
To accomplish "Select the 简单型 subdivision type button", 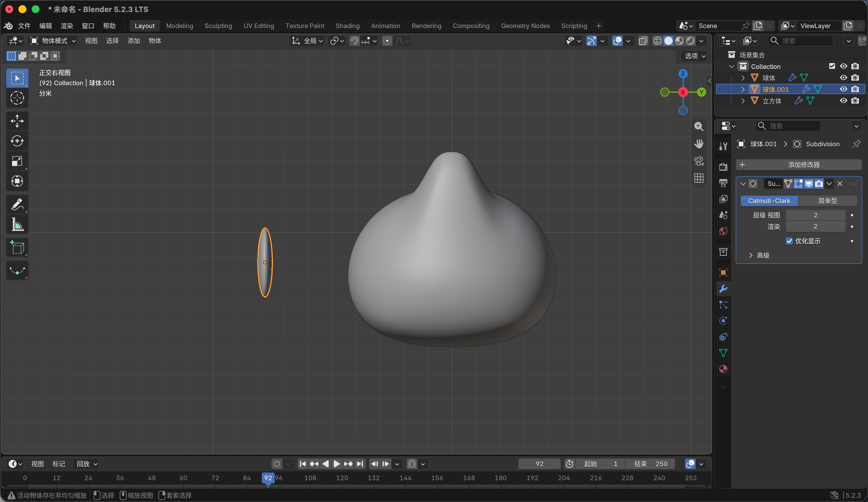I will pyautogui.click(x=827, y=201).
